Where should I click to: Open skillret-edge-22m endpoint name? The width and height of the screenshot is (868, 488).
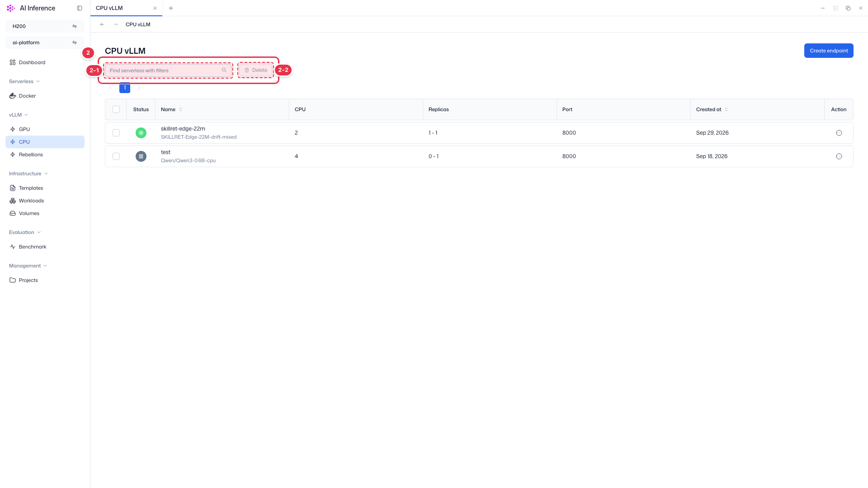pos(183,129)
